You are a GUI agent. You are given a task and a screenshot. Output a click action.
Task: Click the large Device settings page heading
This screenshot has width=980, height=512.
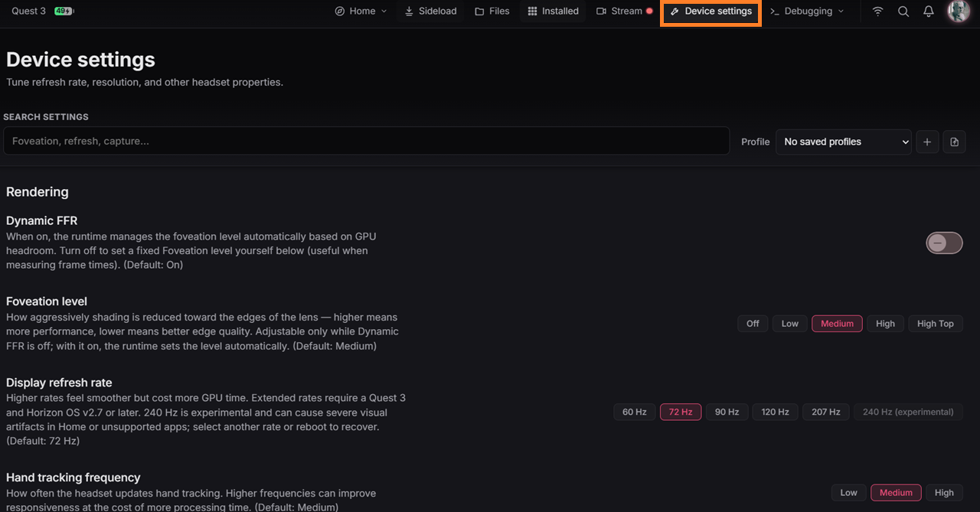pyautogui.click(x=80, y=60)
